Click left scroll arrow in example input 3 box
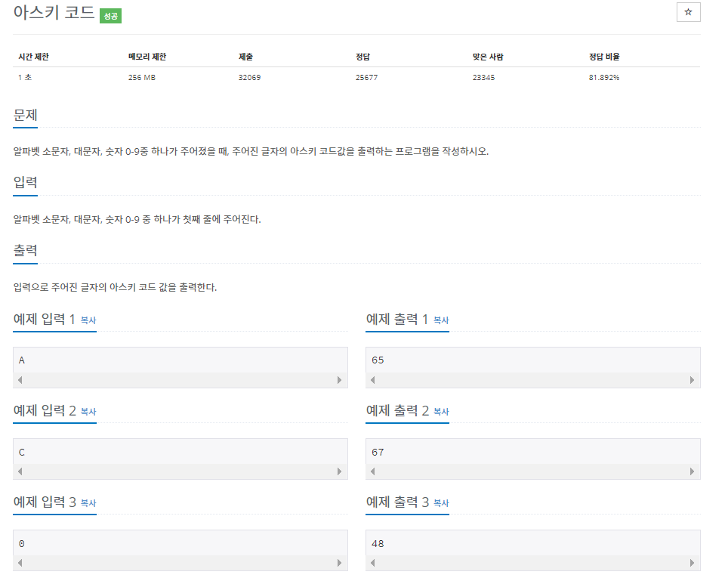This screenshot has width=728, height=581. [x=20, y=563]
